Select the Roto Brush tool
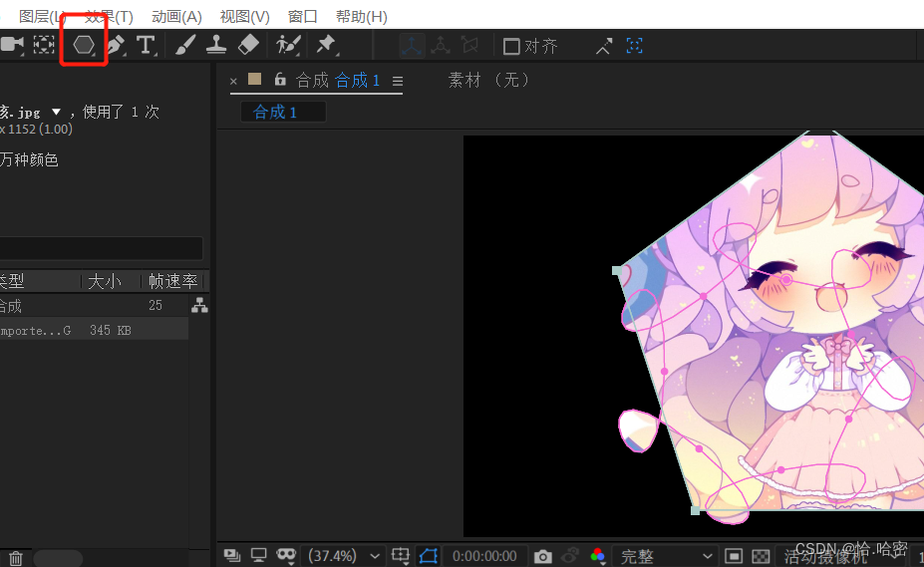This screenshot has height=567, width=924. (x=288, y=45)
